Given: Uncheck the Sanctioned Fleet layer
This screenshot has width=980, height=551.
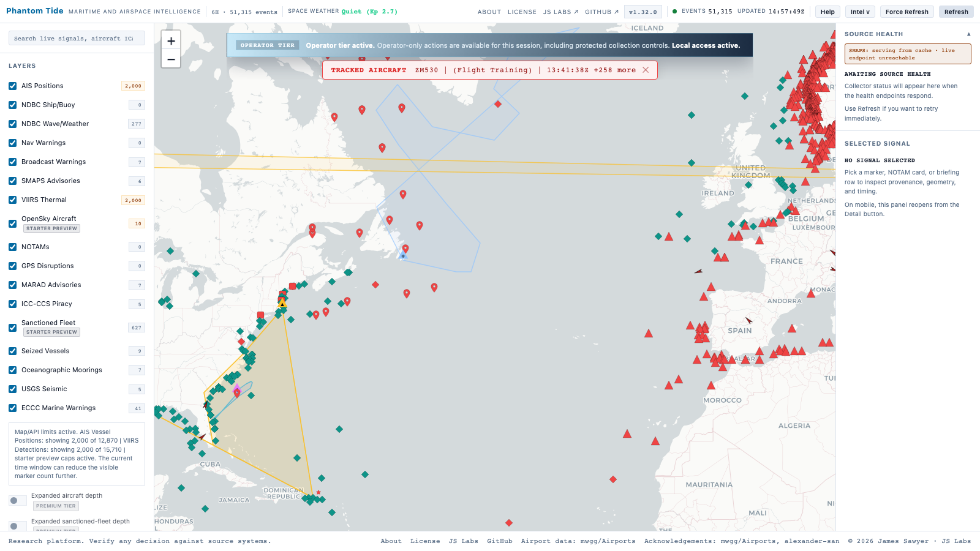Looking at the screenshot, I should point(13,328).
